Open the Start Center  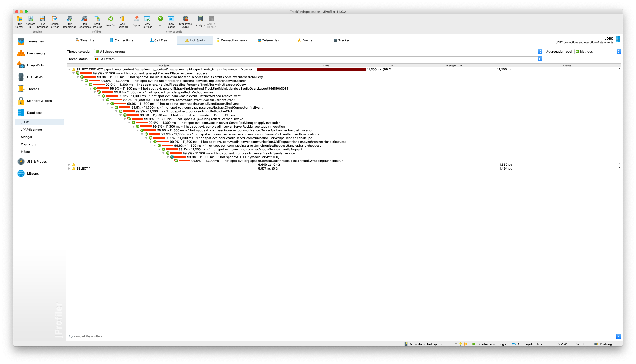(x=19, y=22)
